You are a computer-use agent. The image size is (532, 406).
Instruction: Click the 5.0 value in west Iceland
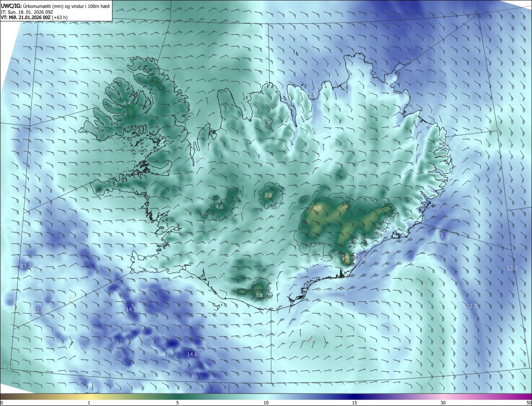pyautogui.click(x=167, y=220)
